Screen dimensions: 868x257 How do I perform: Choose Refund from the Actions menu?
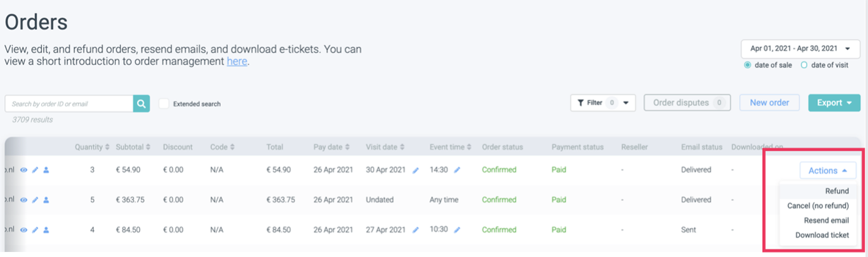pyautogui.click(x=837, y=191)
